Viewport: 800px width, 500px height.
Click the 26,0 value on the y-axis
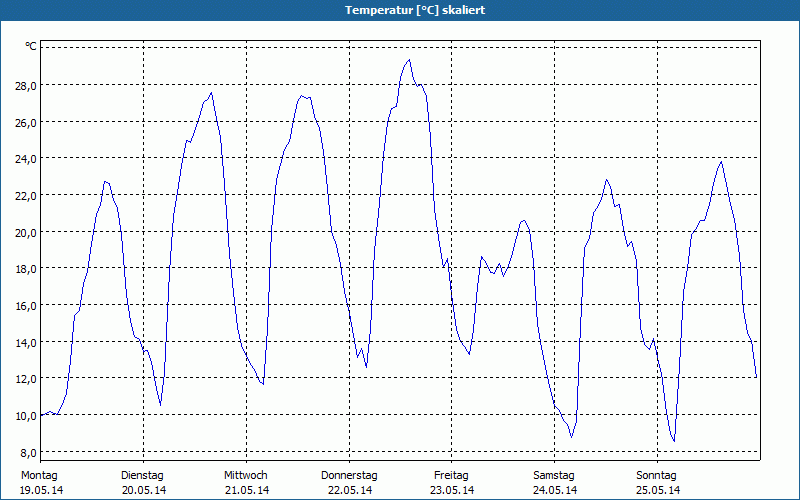[x=24, y=122]
